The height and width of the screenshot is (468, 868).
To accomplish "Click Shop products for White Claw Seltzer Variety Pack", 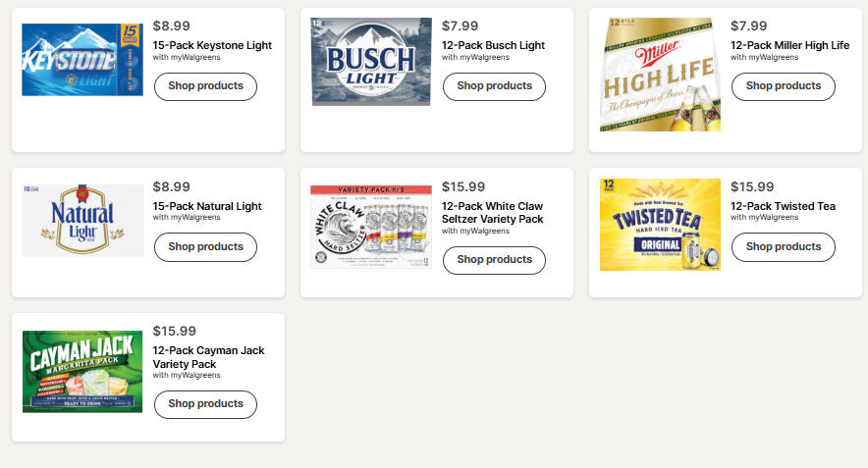I will click(494, 260).
